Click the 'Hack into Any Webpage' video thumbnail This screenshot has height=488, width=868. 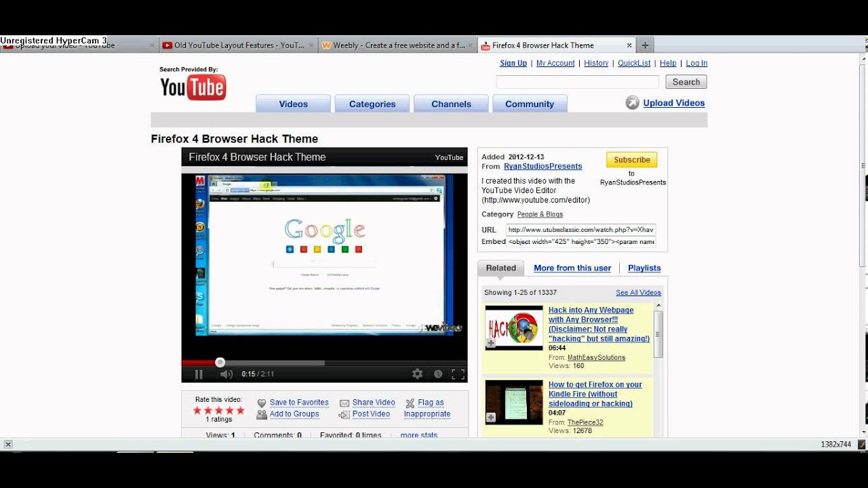pos(514,328)
